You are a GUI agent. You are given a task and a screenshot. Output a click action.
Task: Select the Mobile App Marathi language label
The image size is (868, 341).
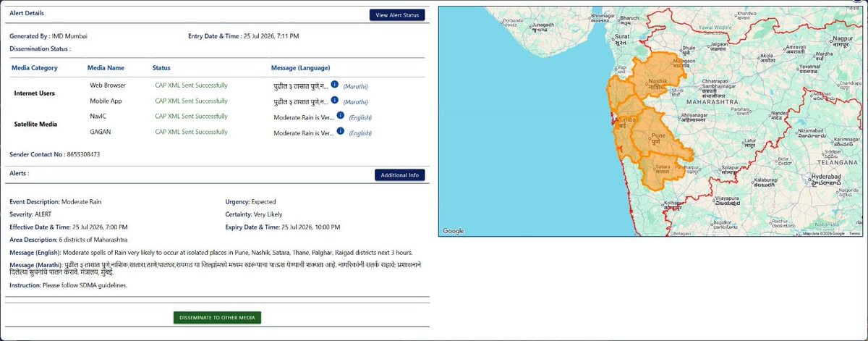[x=355, y=102]
